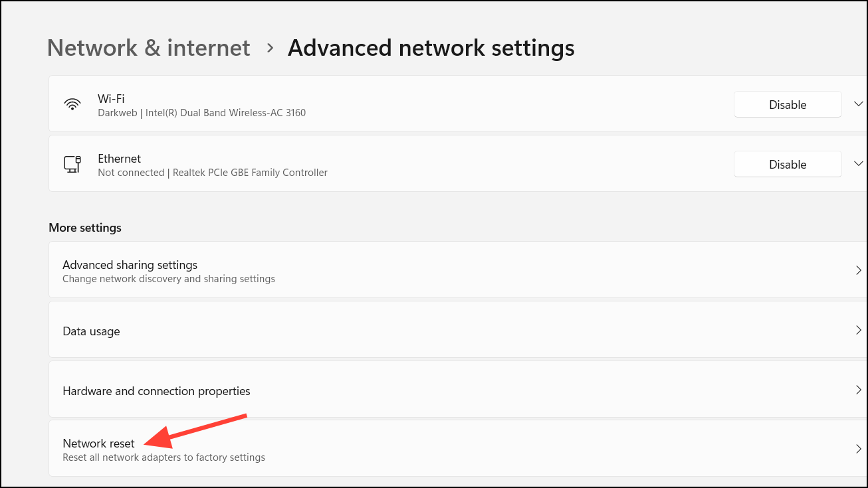The image size is (868, 488).
Task: Click the chevron arrow on Data usage row
Action: 859,330
